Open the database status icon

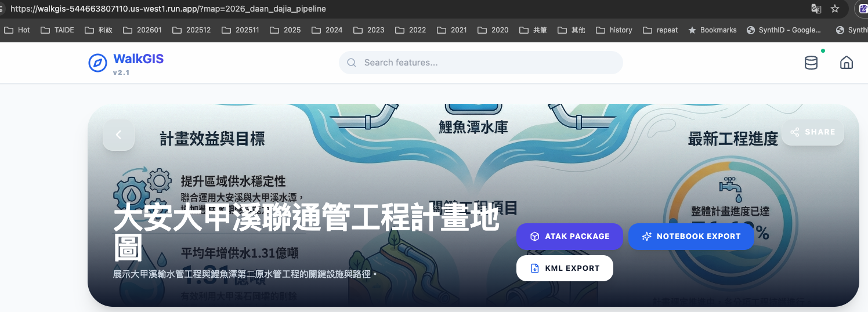[811, 63]
